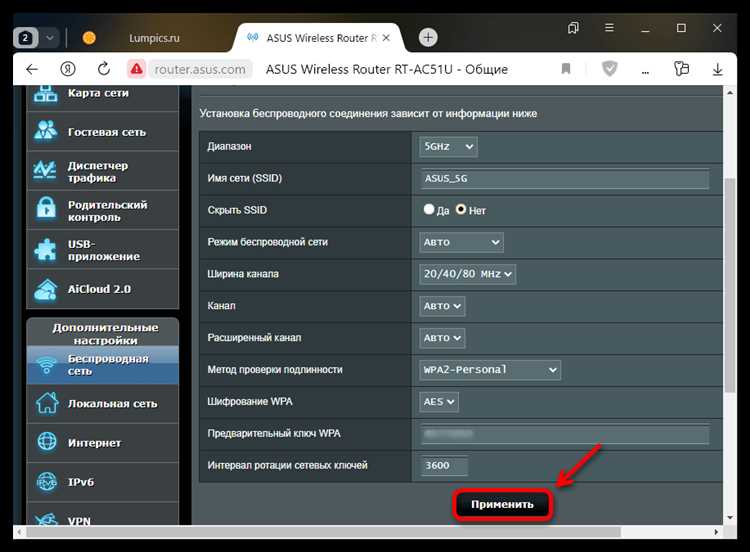Click the AiCloud 2.0 cloud icon

click(45, 289)
